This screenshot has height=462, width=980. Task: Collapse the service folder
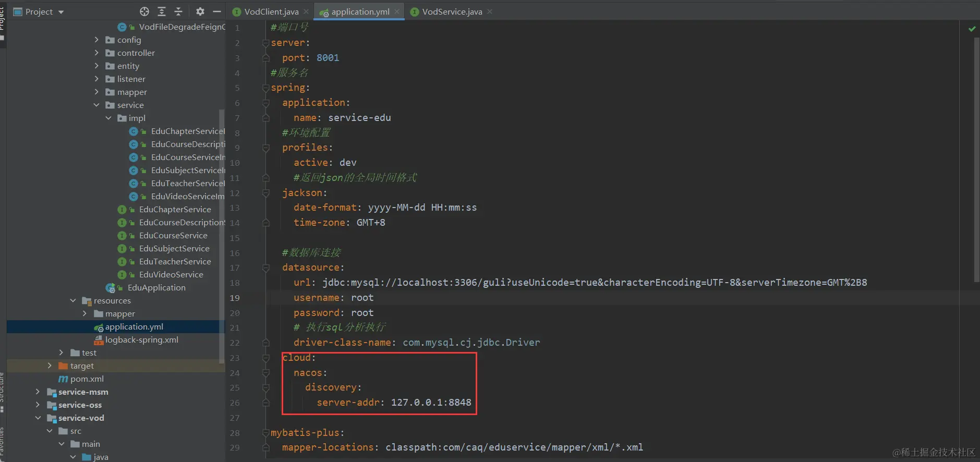(x=96, y=105)
